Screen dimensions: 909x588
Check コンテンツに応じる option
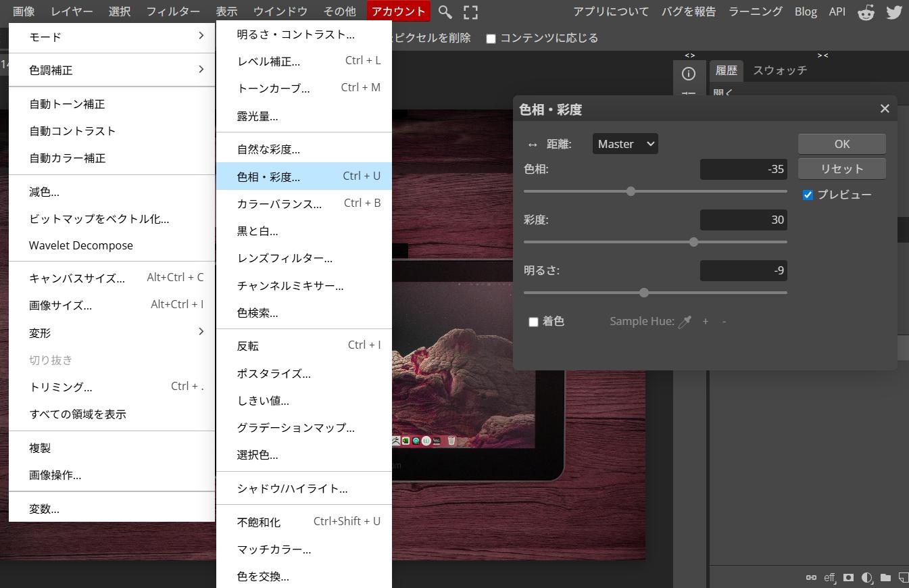click(x=491, y=38)
